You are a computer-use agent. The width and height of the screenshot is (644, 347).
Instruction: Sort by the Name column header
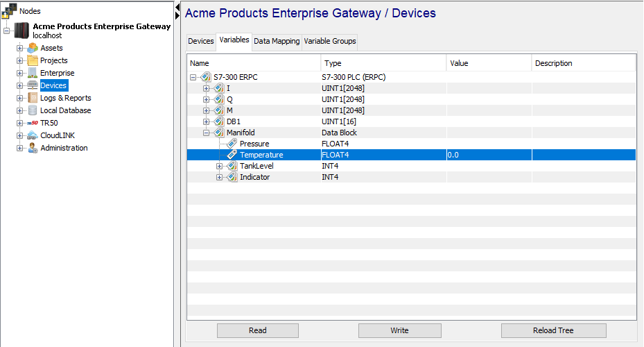254,63
